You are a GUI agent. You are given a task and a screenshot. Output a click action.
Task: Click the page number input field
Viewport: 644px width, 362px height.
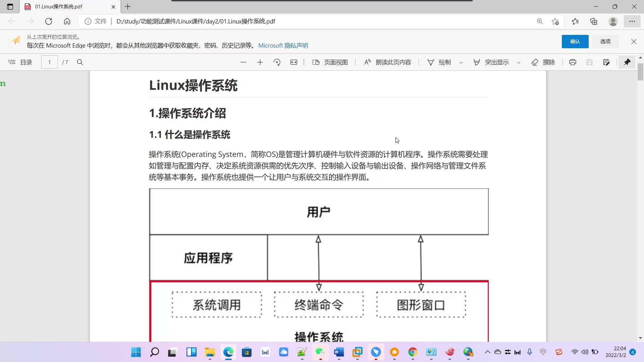point(50,62)
